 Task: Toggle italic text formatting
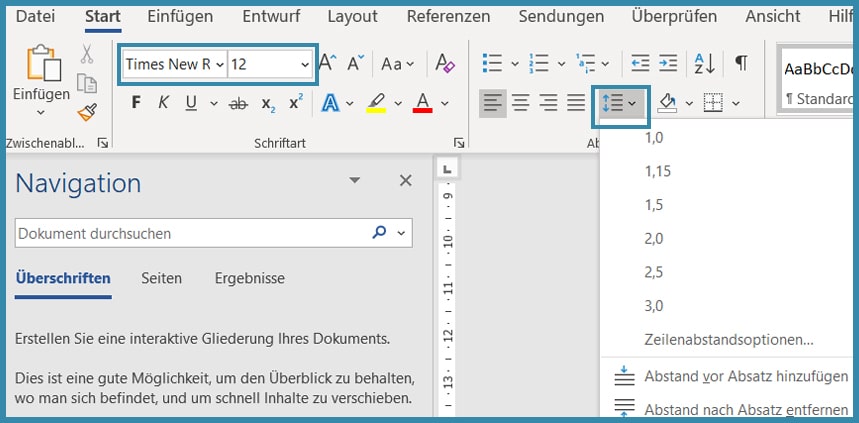[x=163, y=103]
